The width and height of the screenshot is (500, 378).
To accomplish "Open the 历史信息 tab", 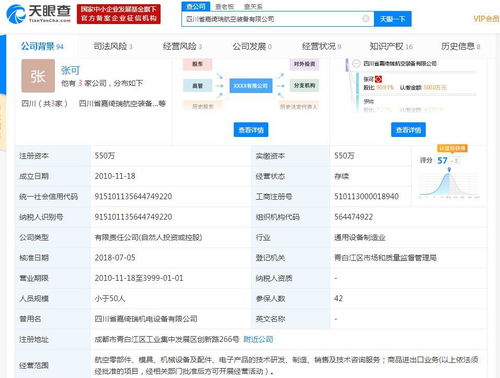I will click(461, 46).
